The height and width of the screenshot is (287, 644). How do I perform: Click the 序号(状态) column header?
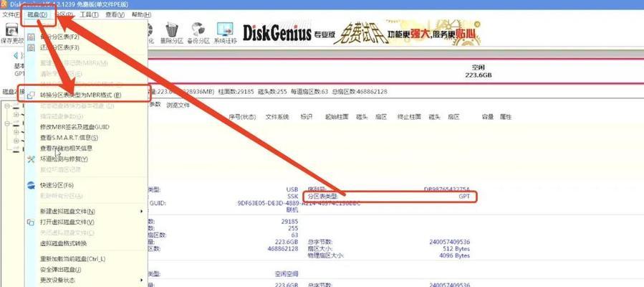[x=242, y=117]
